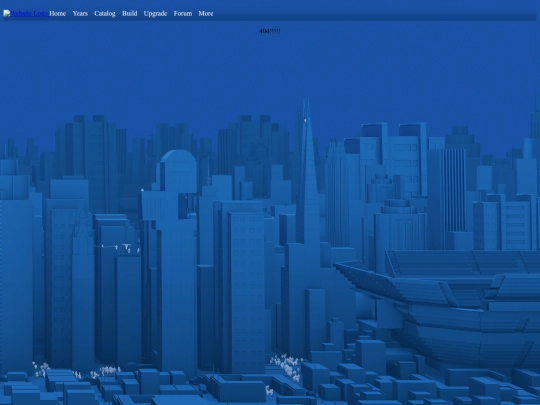Click the broken Website Logo link

pos(25,13)
